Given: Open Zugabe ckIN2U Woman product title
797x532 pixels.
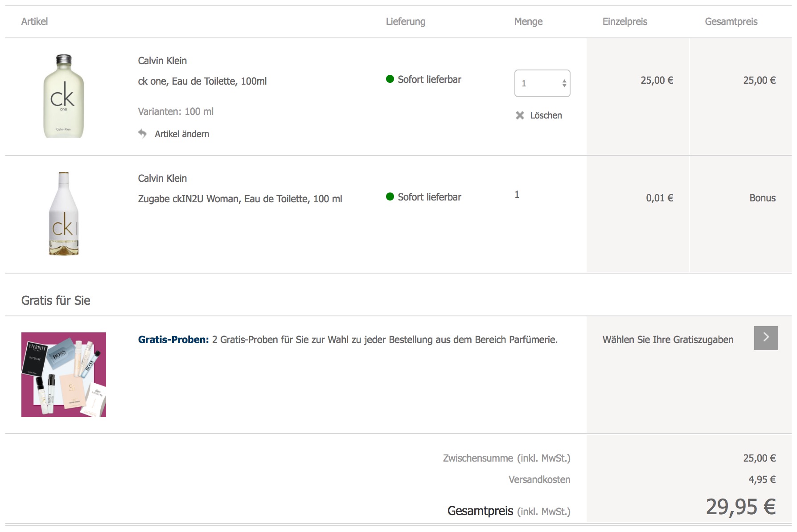Looking at the screenshot, I should pyautogui.click(x=240, y=199).
